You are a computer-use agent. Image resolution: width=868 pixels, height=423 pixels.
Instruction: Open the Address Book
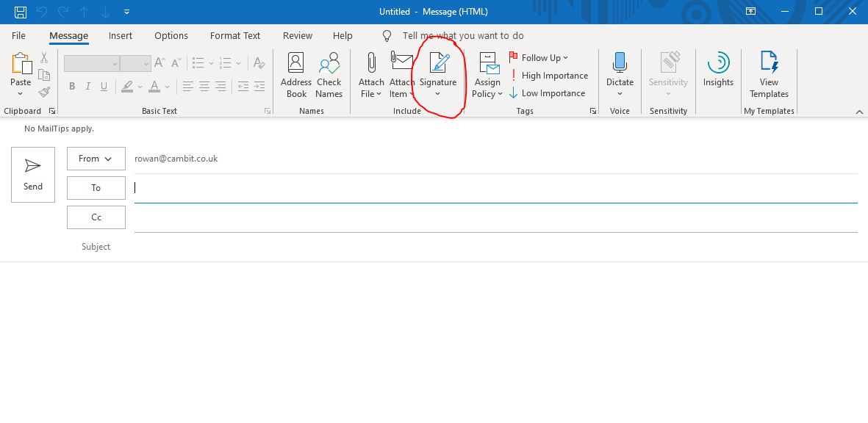pos(296,73)
